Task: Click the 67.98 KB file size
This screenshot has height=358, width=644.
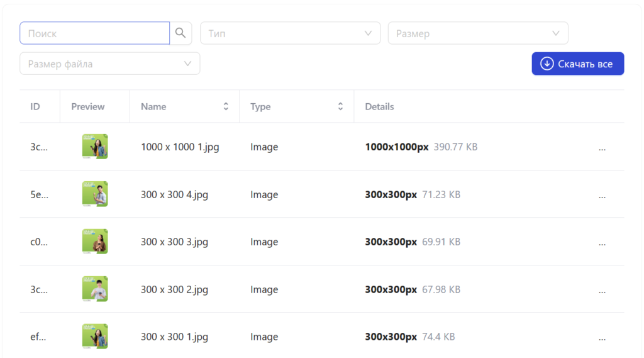Action: point(441,289)
